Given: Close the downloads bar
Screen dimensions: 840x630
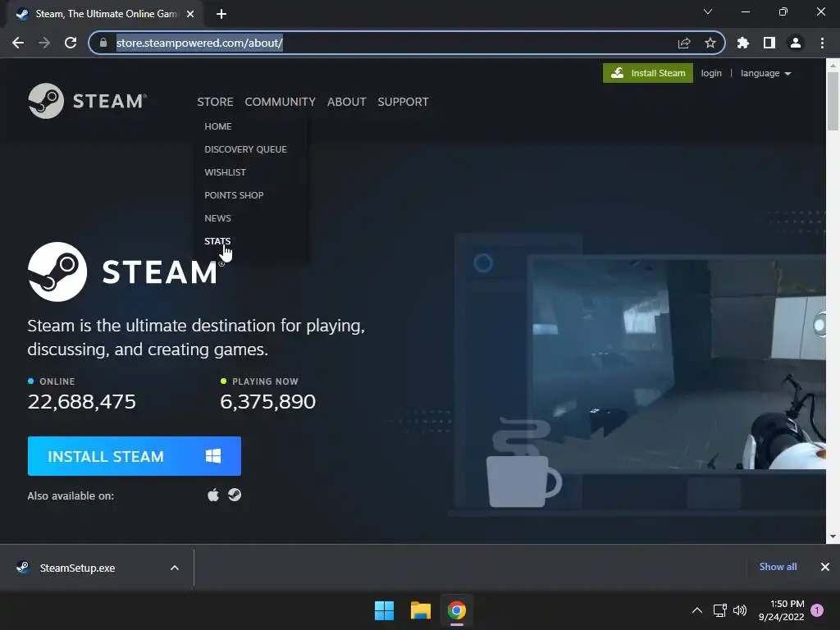Looking at the screenshot, I should pyautogui.click(x=825, y=567).
